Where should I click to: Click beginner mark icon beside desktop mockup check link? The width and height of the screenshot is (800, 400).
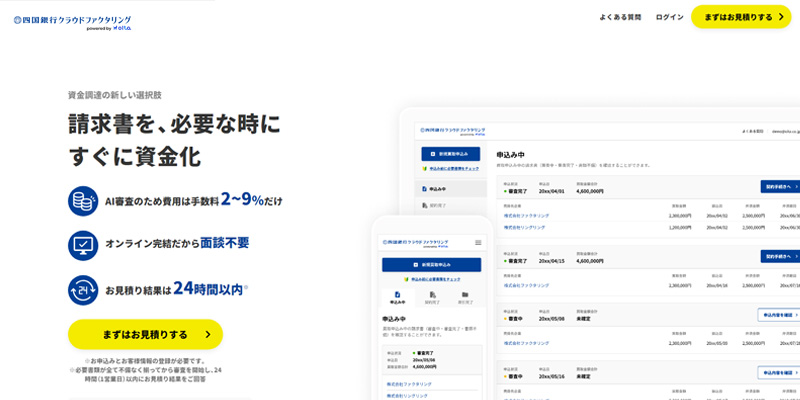tap(424, 168)
